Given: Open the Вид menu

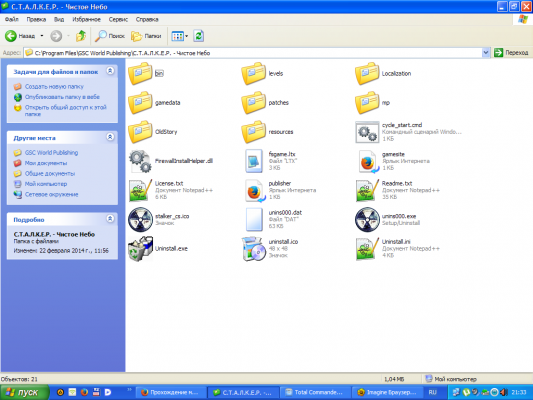Looking at the screenshot, I should tap(59, 19).
